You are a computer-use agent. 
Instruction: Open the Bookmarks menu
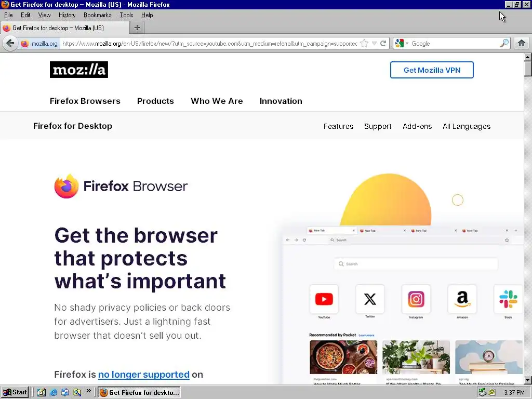click(97, 15)
